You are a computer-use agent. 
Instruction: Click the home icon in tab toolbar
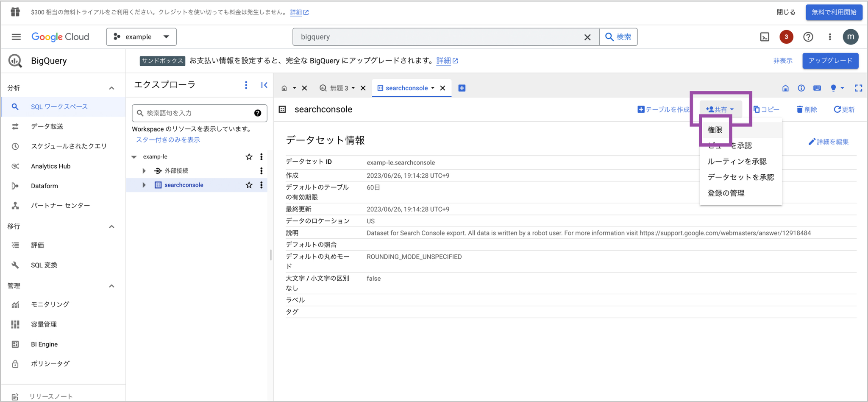785,88
